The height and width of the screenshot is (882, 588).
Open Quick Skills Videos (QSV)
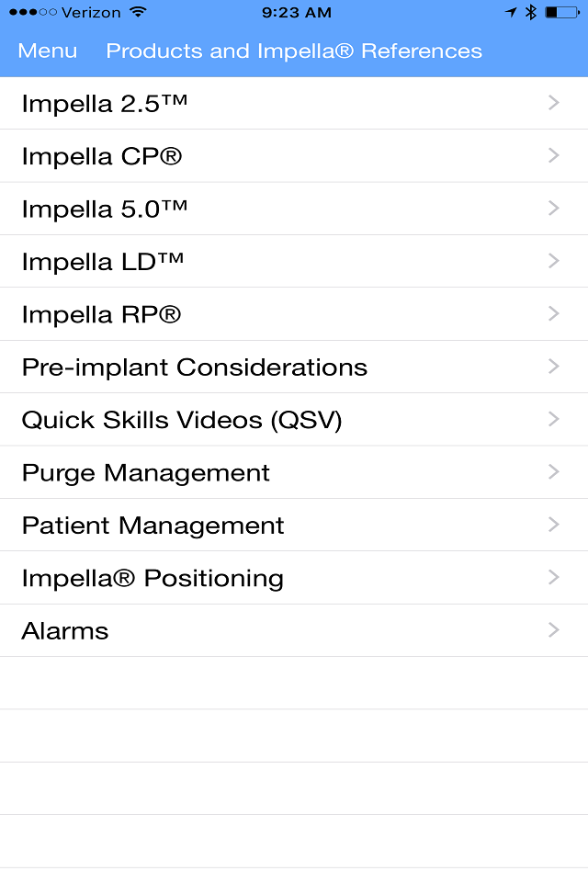tap(294, 420)
